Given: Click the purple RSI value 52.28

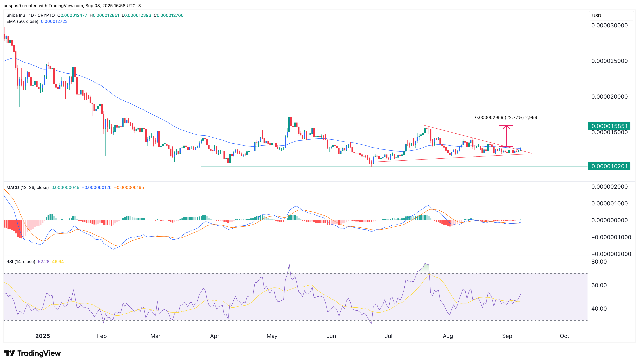Looking at the screenshot, I should [43, 261].
